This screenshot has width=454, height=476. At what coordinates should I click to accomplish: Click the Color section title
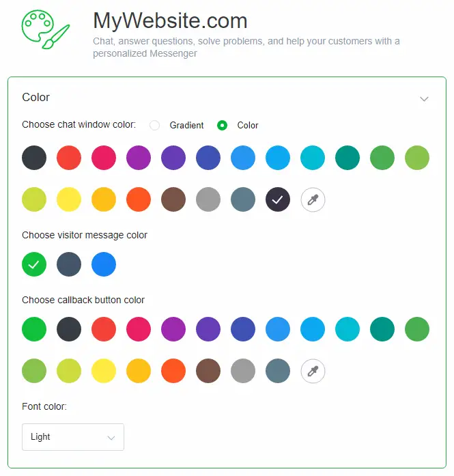tap(36, 98)
